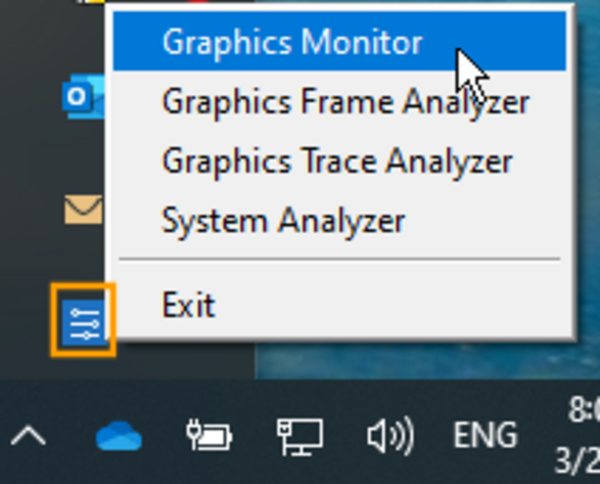Choose Exit in the tray menu
Viewport: 600px width, 484px height.
point(188,304)
